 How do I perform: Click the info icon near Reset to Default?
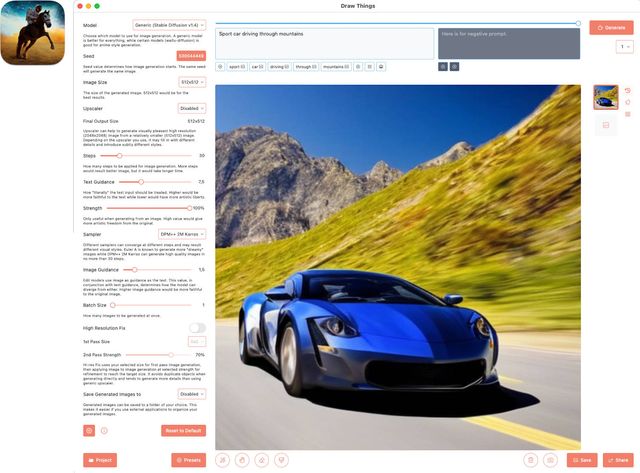click(x=104, y=430)
